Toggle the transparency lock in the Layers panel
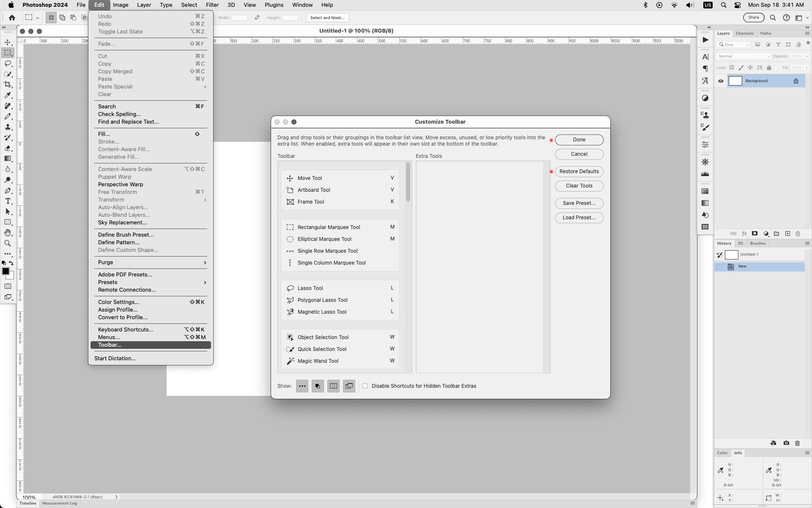Image resolution: width=812 pixels, height=508 pixels. coord(732,68)
